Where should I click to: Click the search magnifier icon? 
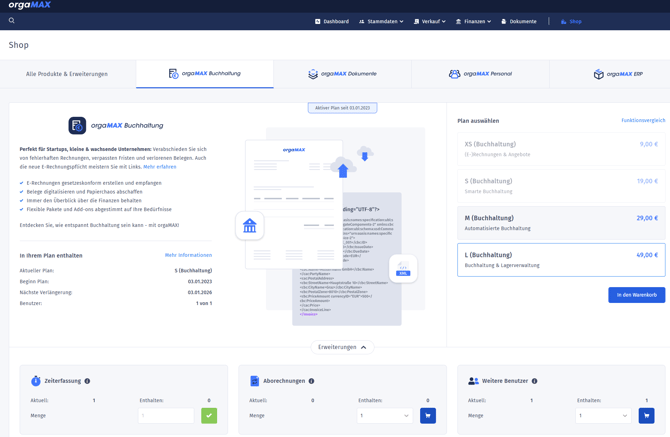coord(12,21)
